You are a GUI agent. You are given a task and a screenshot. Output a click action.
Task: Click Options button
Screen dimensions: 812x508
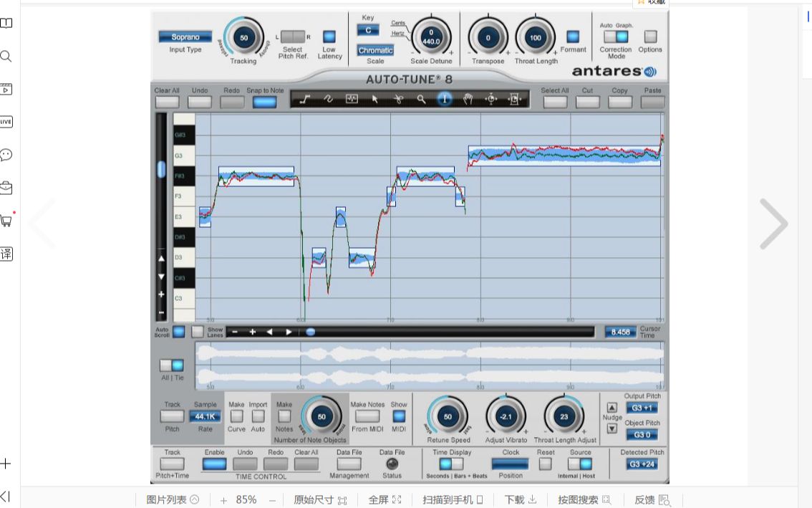650,37
